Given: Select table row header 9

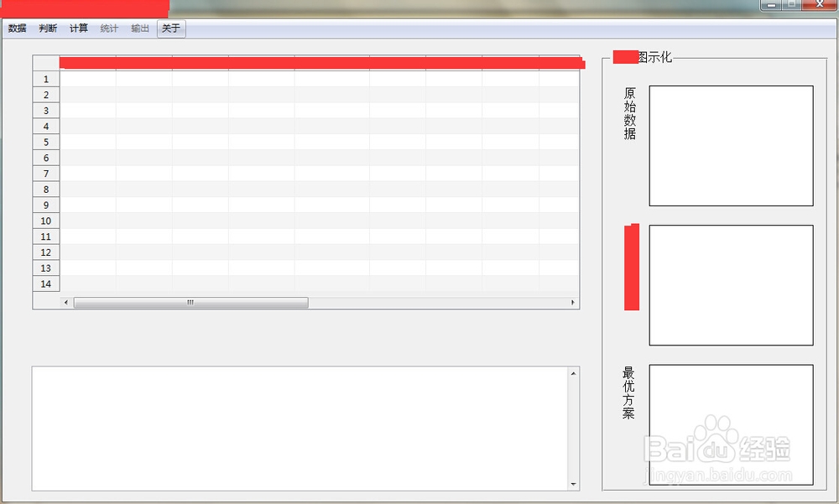Looking at the screenshot, I should pyautogui.click(x=46, y=205).
